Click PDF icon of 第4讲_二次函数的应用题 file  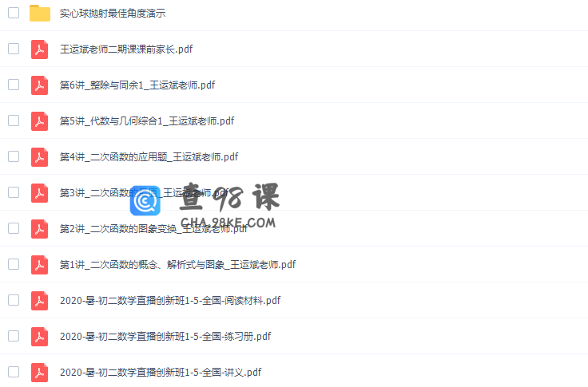(39, 157)
